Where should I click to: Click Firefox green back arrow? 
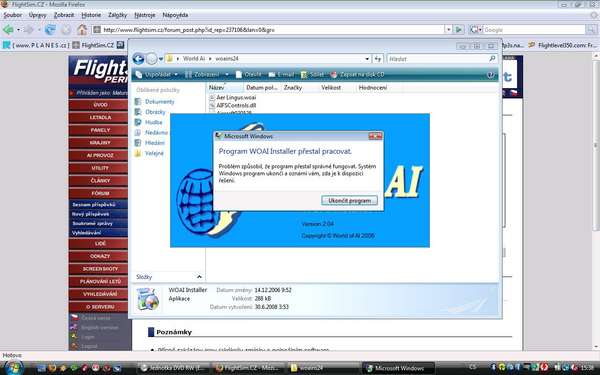point(8,29)
